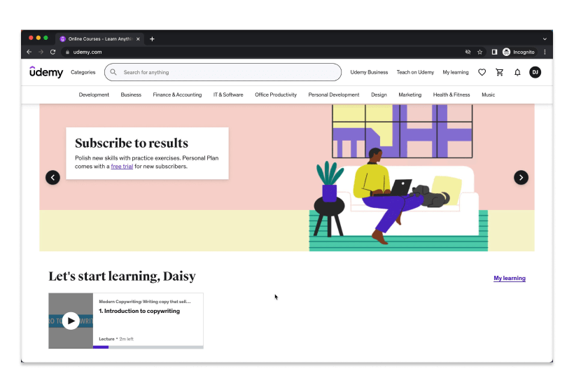This screenshot has height=392, width=574.
Task: Click the search magnifier icon
Action: (x=113, y=72)
